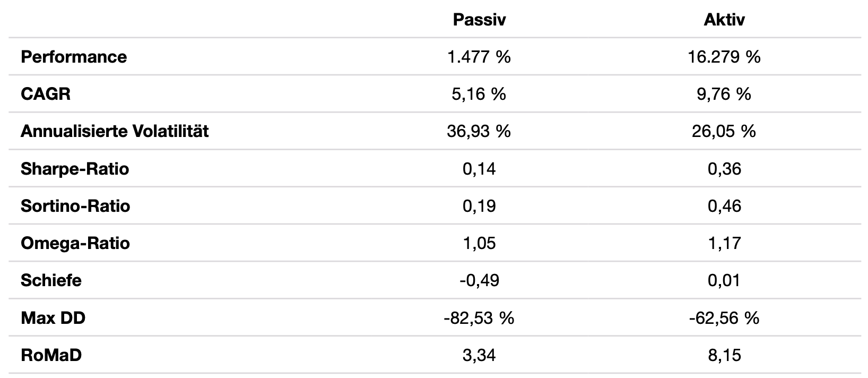Select the Sharpe-Ratio row label
The width and height of the screenshot is (868, 378).
(x=75, y=169)
